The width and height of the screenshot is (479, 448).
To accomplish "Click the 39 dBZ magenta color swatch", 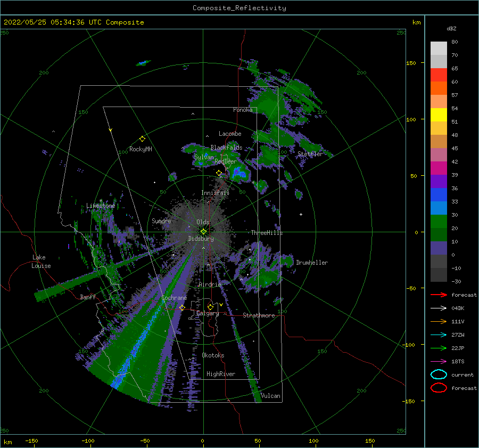I will coord(439,168).
